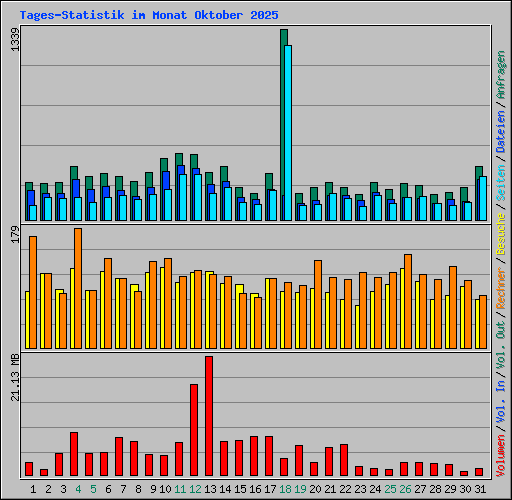Viewport: 512px width, 500px height.
Task: Click the orange Rechner bar for day 1
Action: pyautogui.click(x=33, y=293)
